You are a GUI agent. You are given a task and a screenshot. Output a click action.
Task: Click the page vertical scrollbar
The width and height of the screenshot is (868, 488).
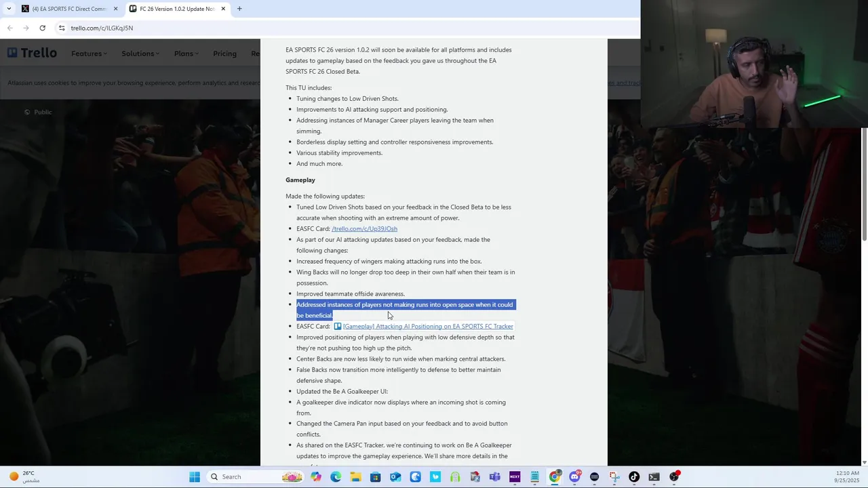[864, 183]
